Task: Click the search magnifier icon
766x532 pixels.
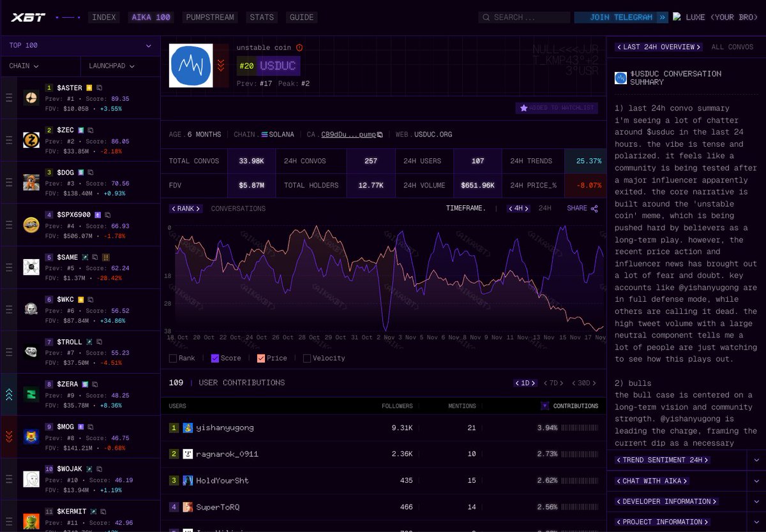Action: [486, 17]
